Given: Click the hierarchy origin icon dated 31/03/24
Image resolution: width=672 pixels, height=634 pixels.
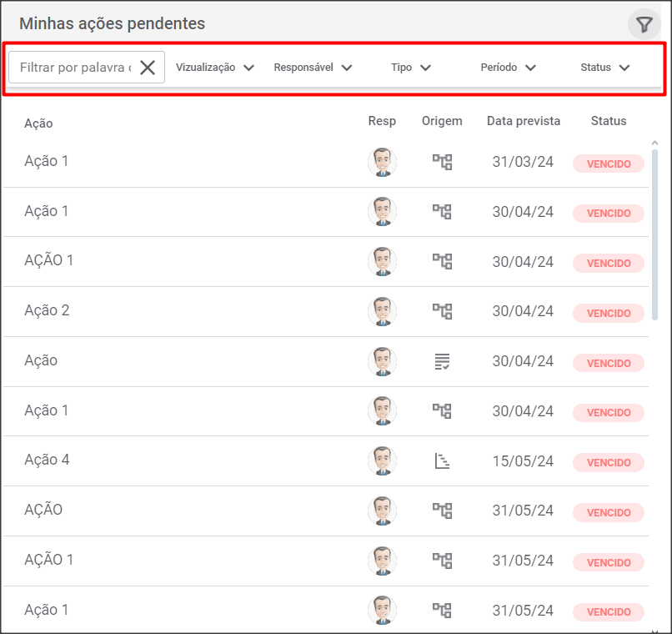Looking at the screenshot, I should [x=442, y=162].
